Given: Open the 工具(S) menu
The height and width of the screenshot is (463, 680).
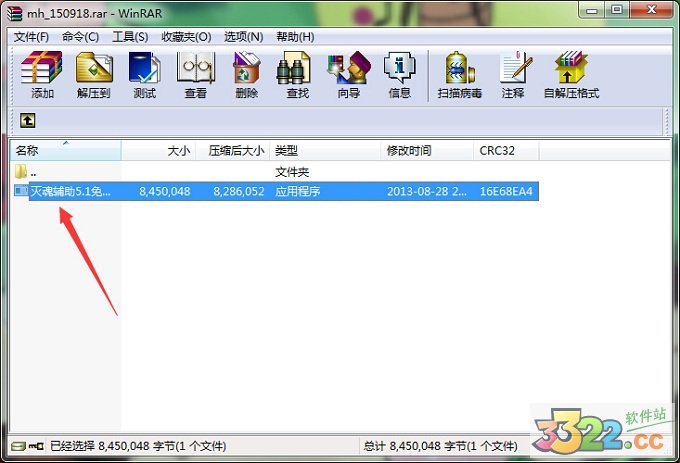Looking at the screenshot, I should [x=130, y=37].
